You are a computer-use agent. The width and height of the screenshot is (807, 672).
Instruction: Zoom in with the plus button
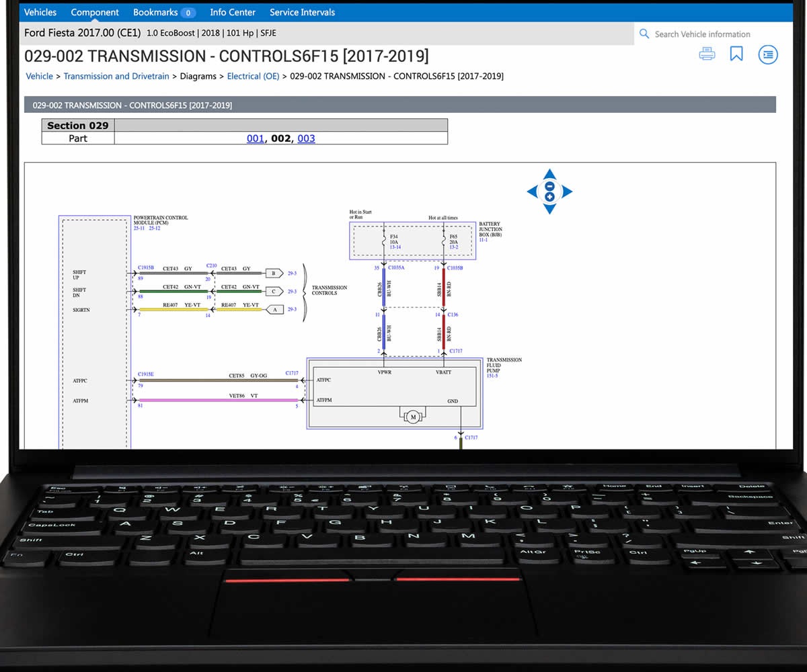[x=549, y=197]
